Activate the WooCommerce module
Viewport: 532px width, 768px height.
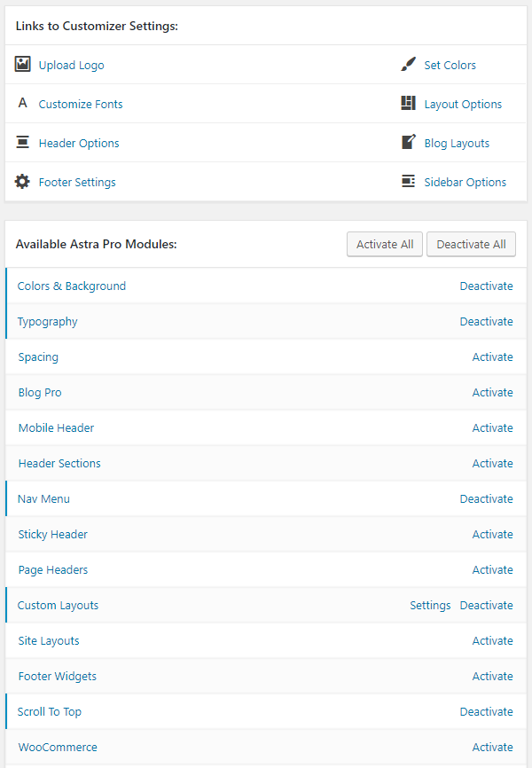[x=492, y=748]
